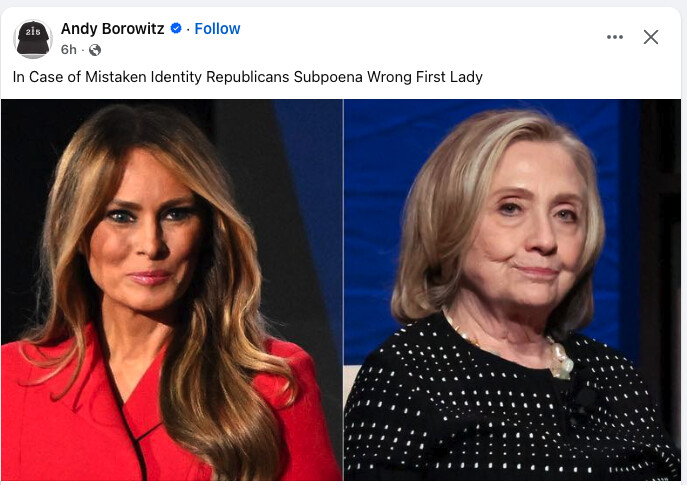This screenshot has width=687, height=485.
Task: Follow Andy Borowitz
Action: pyautogui.click(x=217, y=28)
